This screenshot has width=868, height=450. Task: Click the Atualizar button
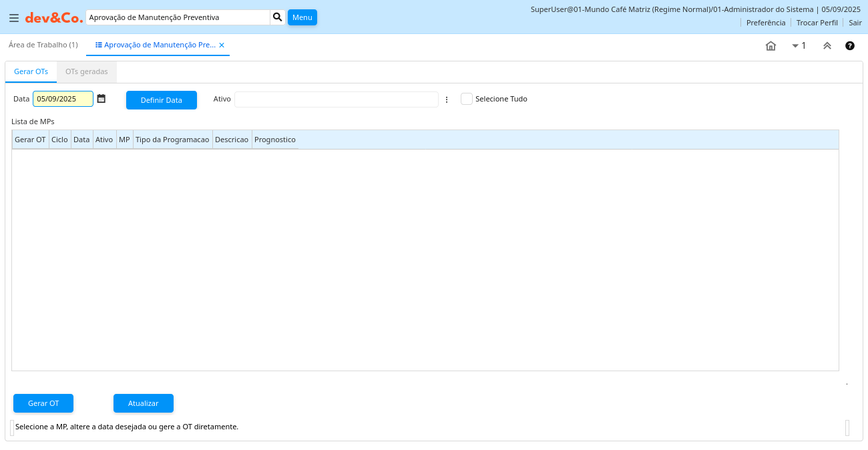pyautogui.click(x=144, y=403)
